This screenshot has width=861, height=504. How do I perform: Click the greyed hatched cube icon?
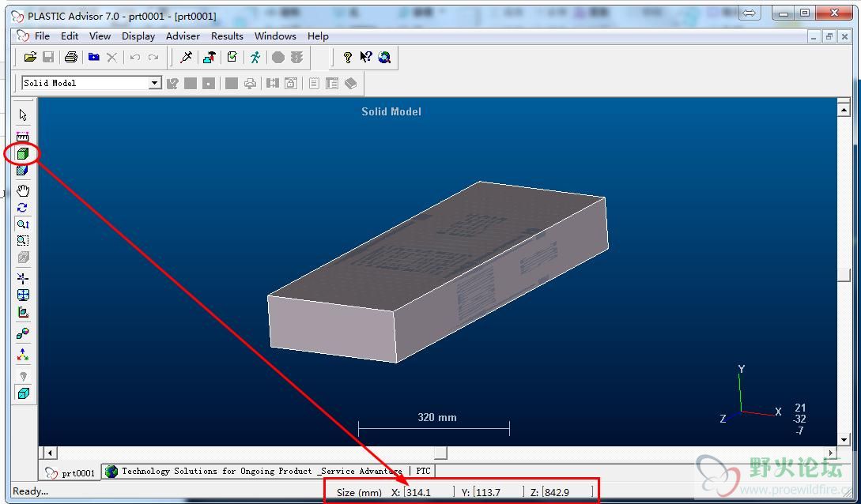click(22, 258)
